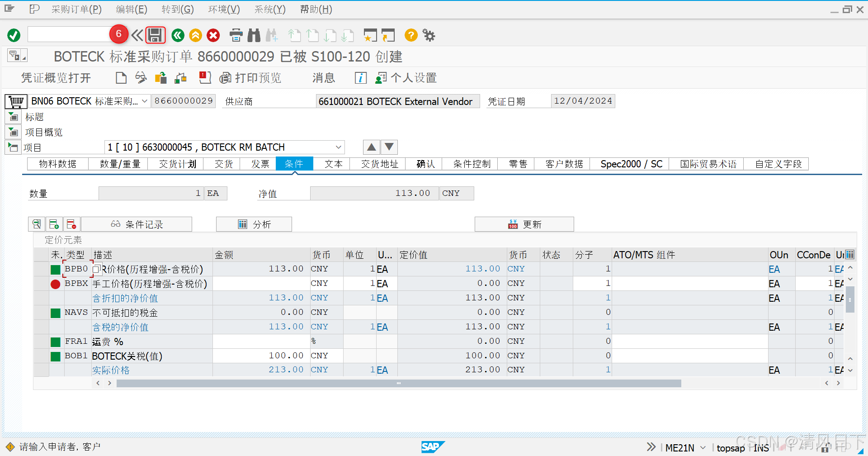Click the 消息 button

[x=324, y=78]
